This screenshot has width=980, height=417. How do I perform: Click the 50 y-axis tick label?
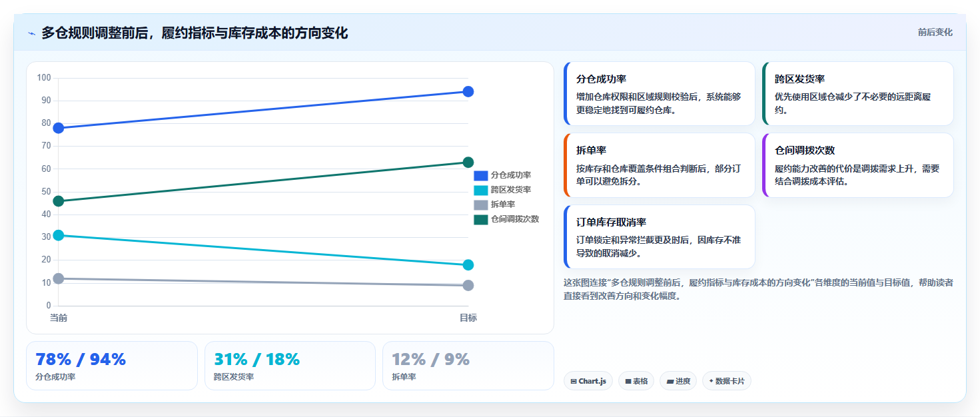click(x=46, y=192)
